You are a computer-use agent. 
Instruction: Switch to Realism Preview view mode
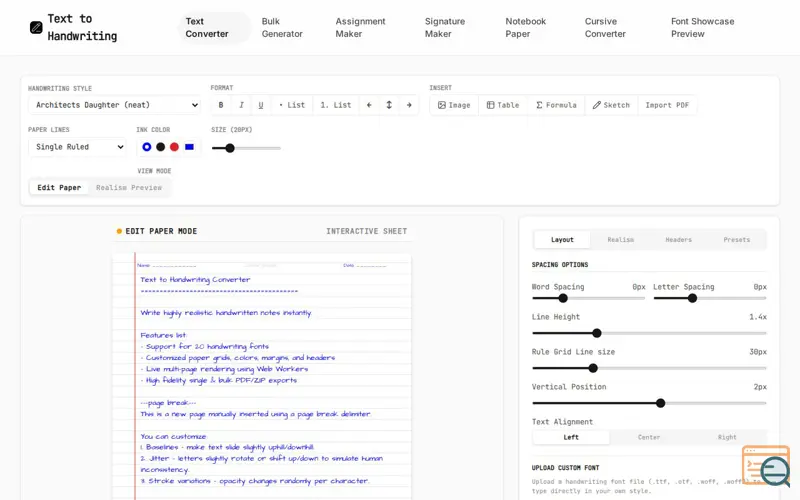coord(129,188)
